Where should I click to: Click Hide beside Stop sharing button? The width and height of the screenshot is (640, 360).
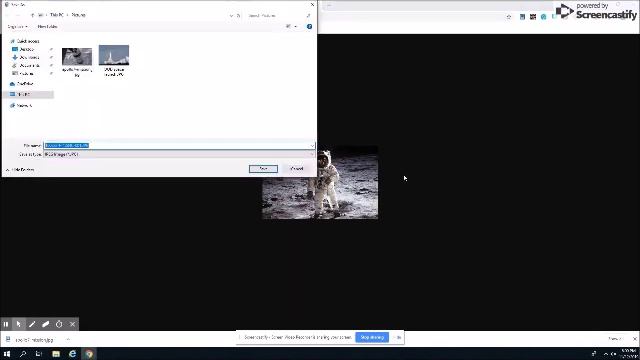[399, 338]
